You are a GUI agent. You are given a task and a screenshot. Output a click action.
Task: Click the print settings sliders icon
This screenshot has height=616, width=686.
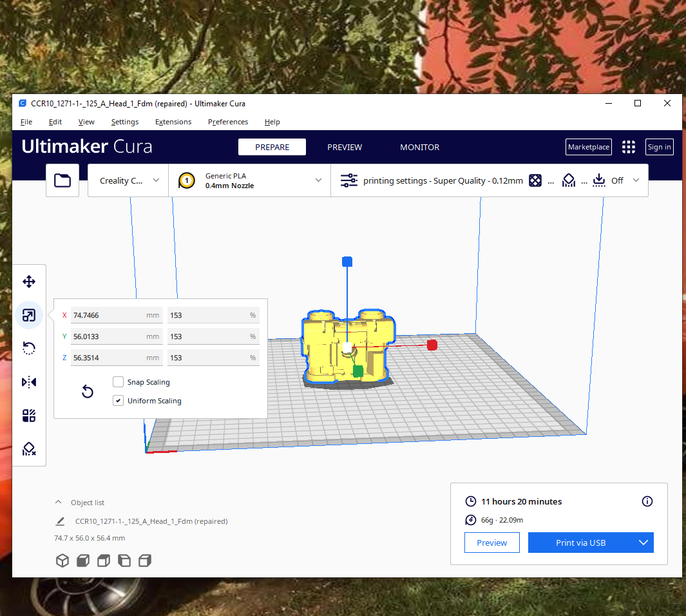click(x=349, y=180)
